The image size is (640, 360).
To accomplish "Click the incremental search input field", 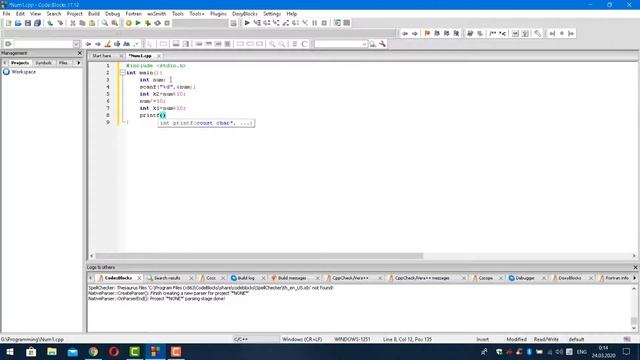I will [338, 44].
